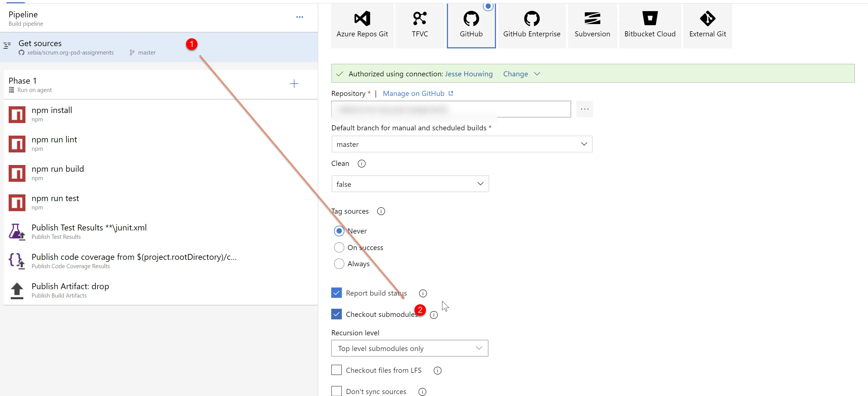868x396 pixels.
Task: Check the Don't sync sources box
Action: (x=336, y=391)
